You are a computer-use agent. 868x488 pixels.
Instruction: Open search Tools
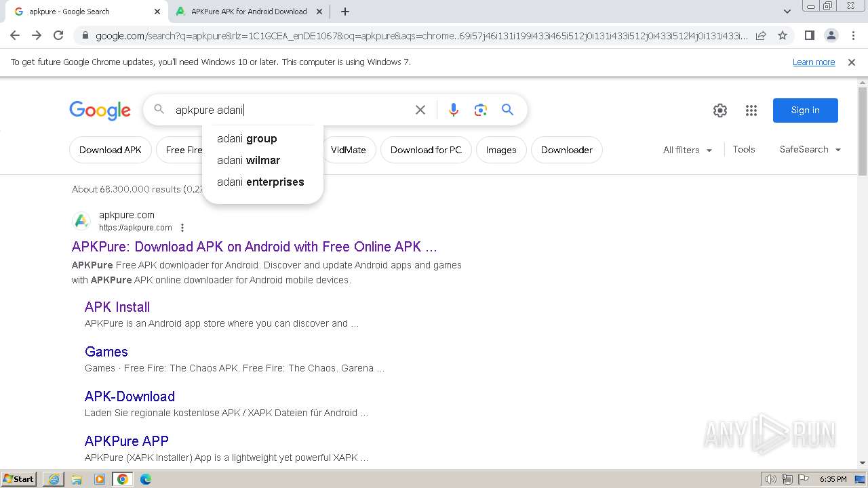[744, 149]
